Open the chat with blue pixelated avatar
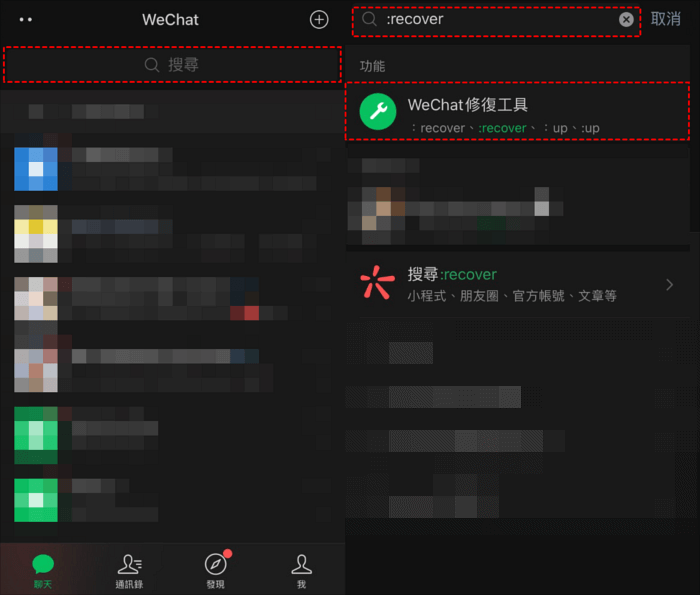This screenshot has height=595, width=700. tap(172, 169)
